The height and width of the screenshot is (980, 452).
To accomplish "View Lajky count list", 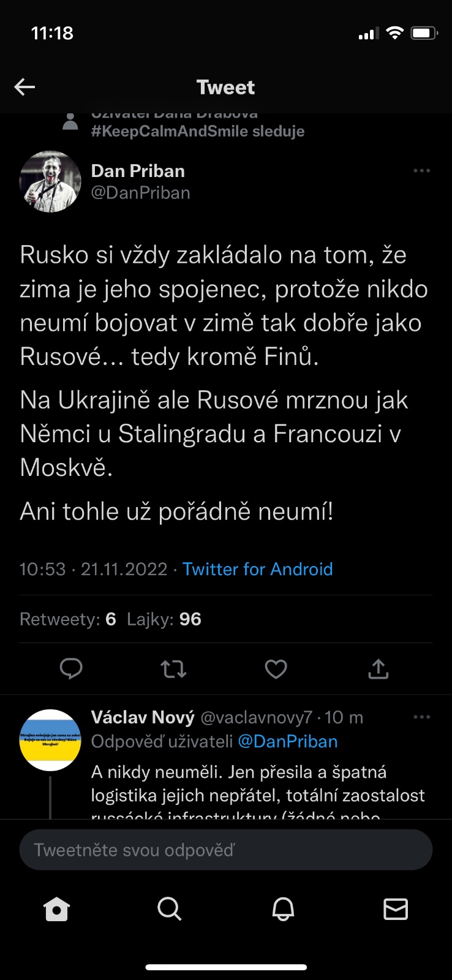I will click(164, 619).
